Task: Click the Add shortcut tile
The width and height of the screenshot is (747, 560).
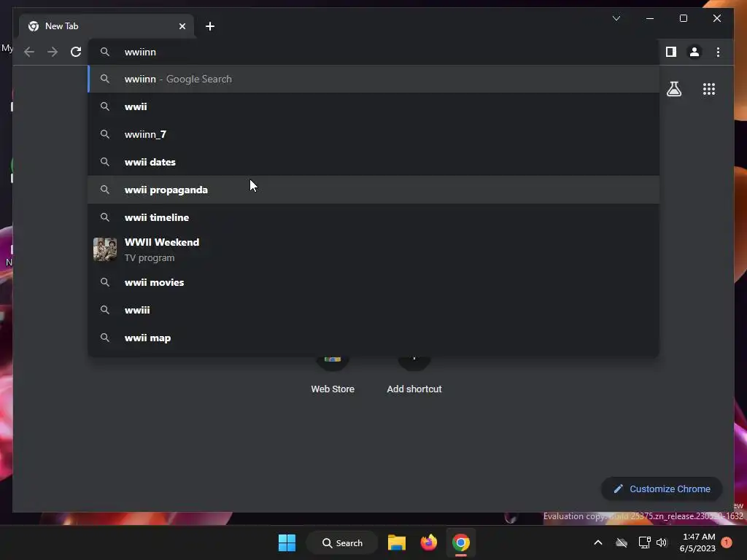Action: (414, 376)
